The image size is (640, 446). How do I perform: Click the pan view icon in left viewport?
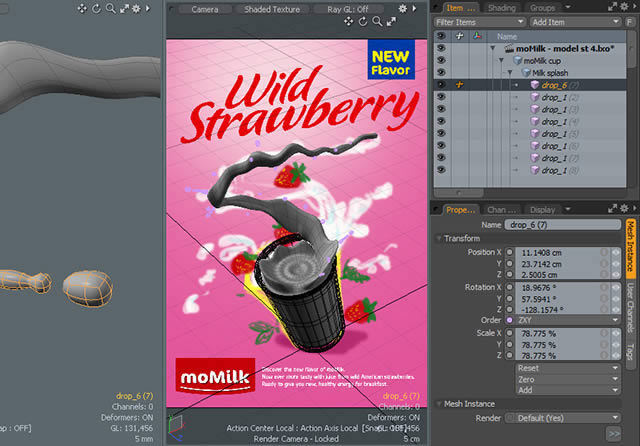coord(82,9)
